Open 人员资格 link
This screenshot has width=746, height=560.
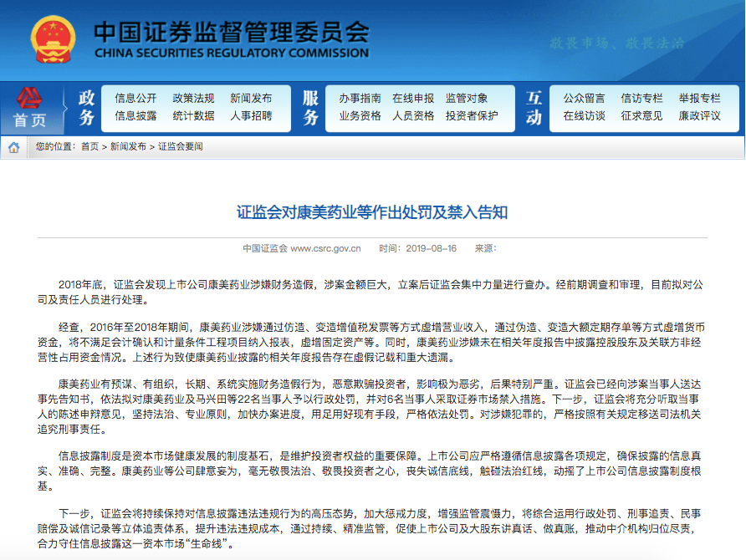(x=413, y=116)
